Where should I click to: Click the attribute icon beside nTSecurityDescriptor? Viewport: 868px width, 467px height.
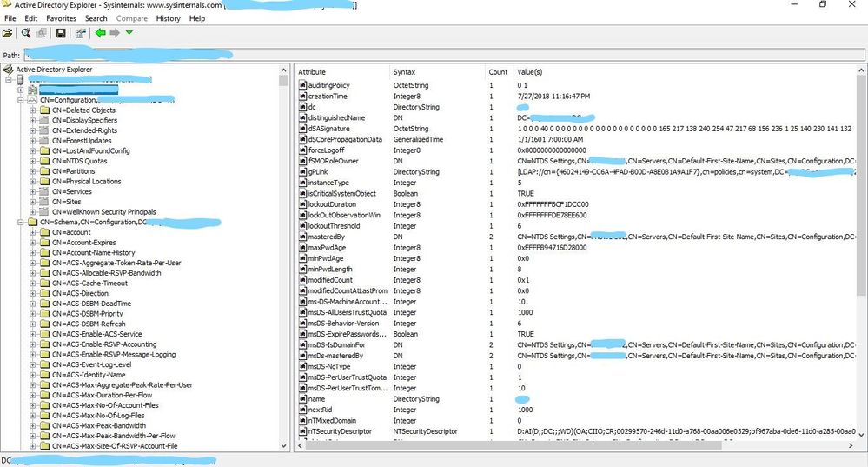303,431
